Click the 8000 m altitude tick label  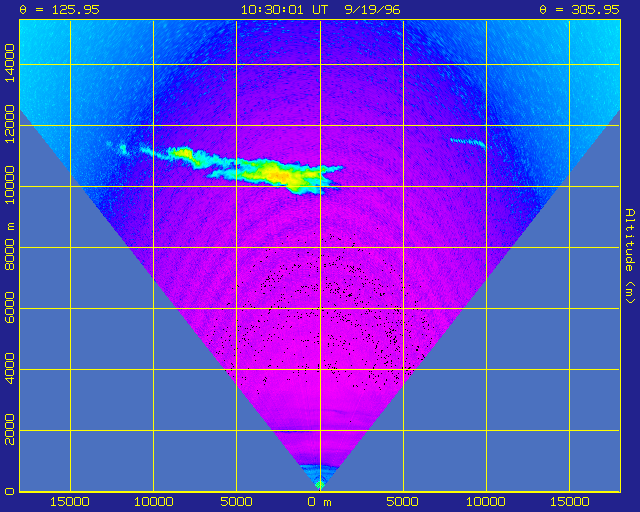tap(9, 247)
